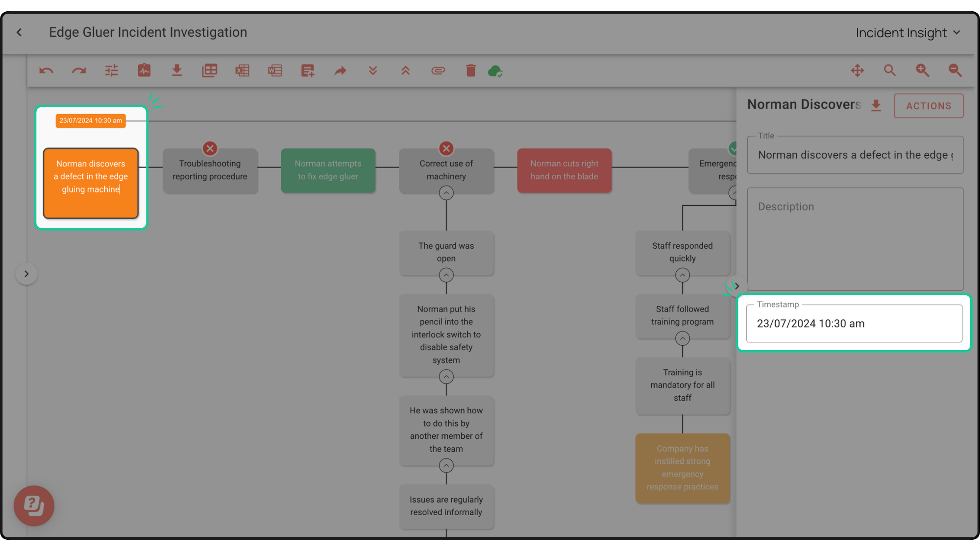This screenshot has width=980, height=551.
Task: Go back using the top-left arrow
Action: click(x=19, y=32)
